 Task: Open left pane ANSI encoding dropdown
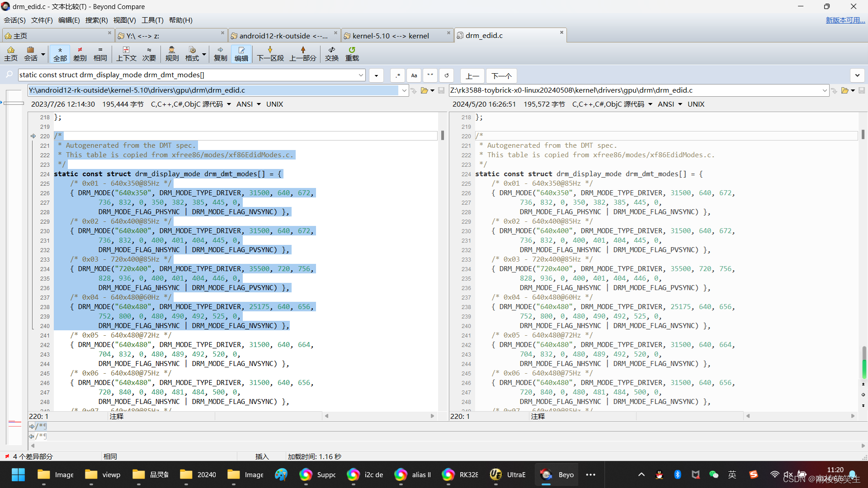(248, 104)
